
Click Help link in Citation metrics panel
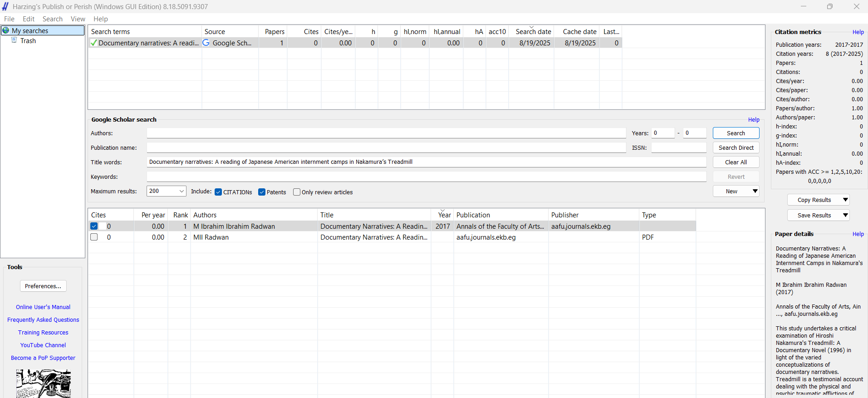(858, 32)
